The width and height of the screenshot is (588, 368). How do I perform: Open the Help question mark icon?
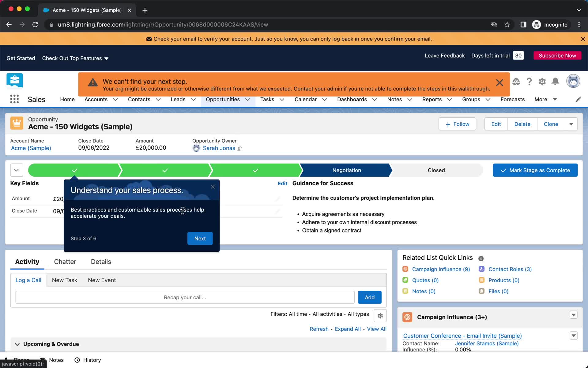tap(529, 82)
